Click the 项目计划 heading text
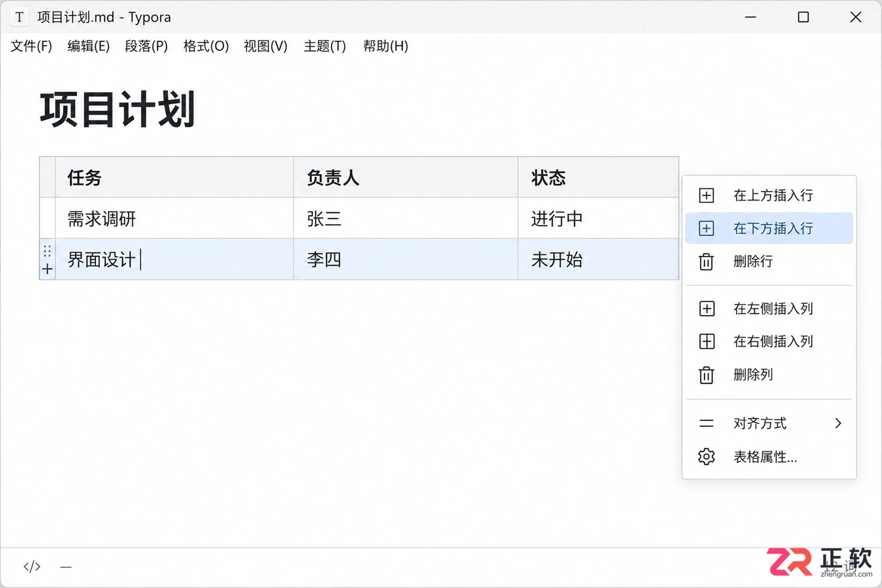 coord(118,110)
